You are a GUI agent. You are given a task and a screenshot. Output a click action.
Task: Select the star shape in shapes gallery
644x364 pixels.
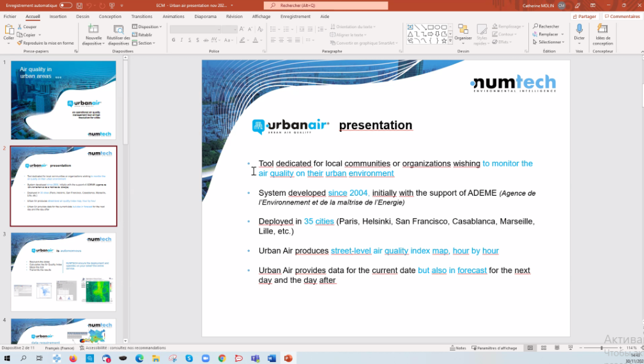pos(444,41)
